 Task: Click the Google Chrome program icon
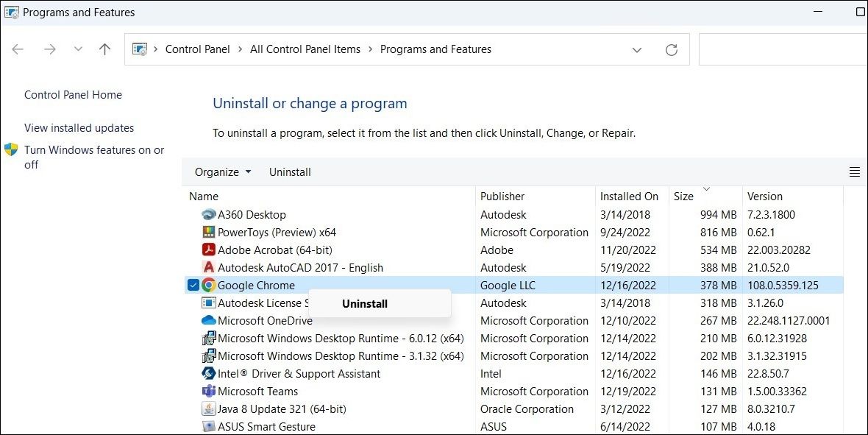(x=209, y=286)
